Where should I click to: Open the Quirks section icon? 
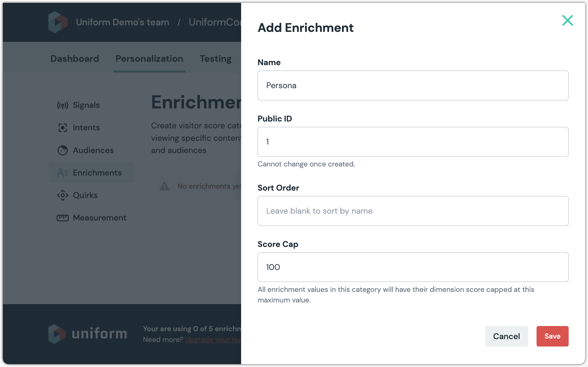coord(63,195)
